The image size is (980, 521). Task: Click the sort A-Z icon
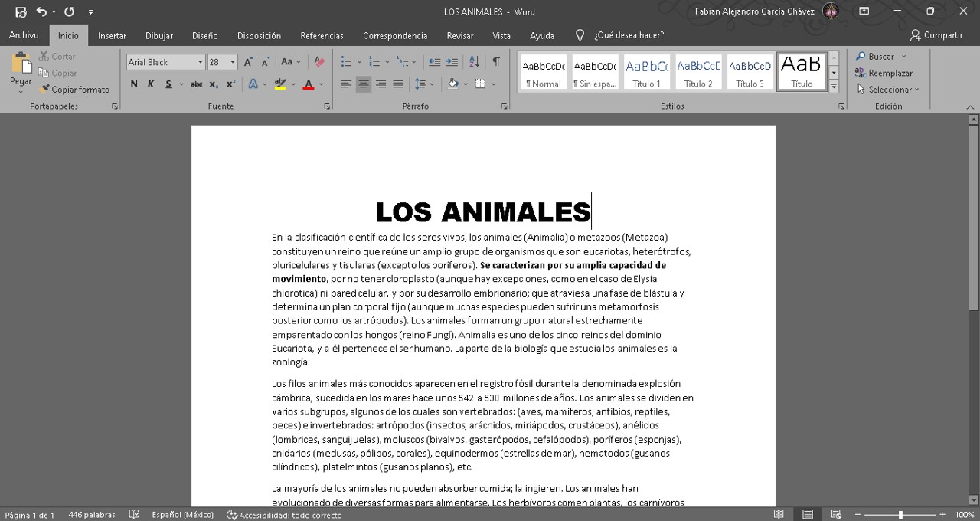click(474, 62)
